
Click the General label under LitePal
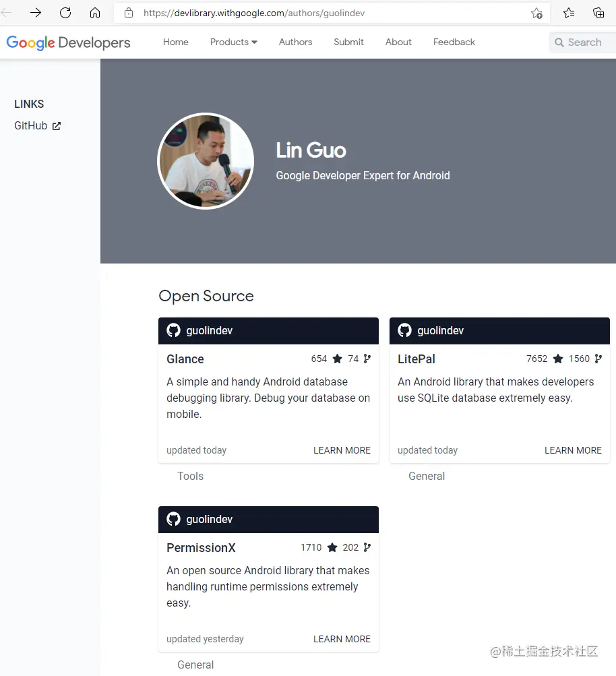(427, 476)
